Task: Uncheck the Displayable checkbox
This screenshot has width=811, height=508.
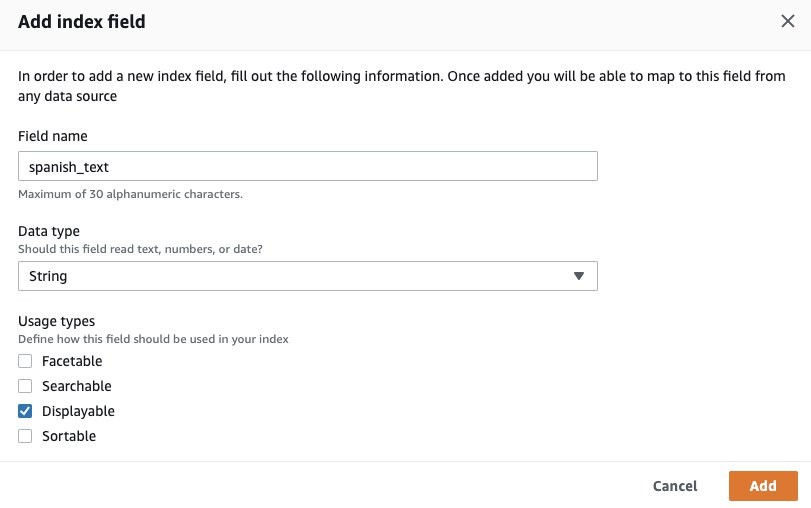Action: coord(25,411)
